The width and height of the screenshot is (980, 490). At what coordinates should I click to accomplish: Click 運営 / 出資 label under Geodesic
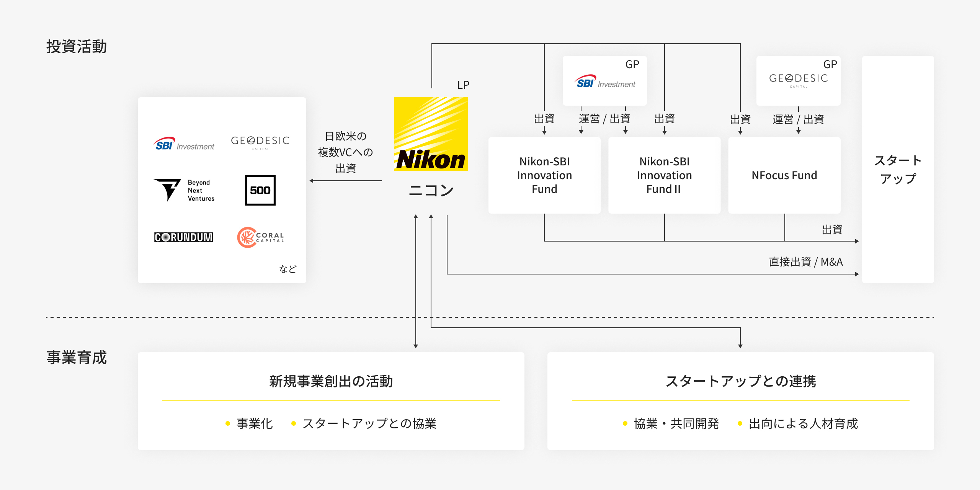tap(799, 119)
